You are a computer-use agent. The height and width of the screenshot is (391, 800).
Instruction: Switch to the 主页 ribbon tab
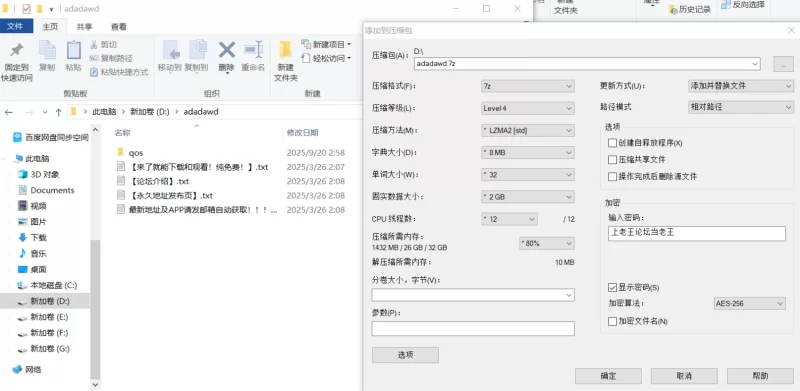(50, 27)
